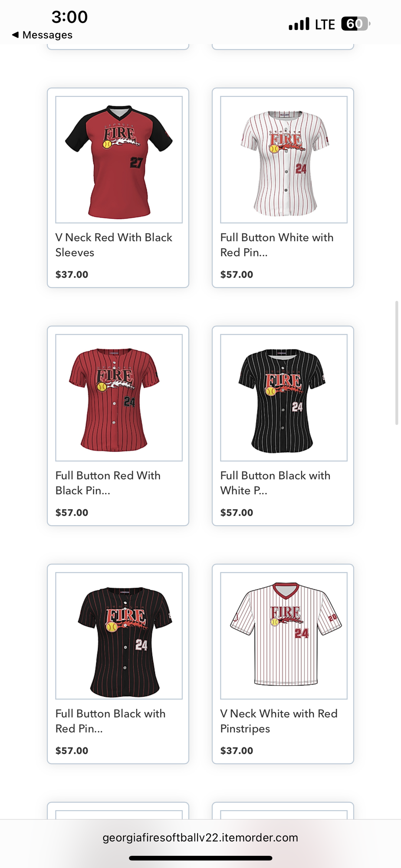Select "V Neck White with Red Pinstripes" title
The width and height of the screenshot is (401, 868).
[x=279, y=721]
